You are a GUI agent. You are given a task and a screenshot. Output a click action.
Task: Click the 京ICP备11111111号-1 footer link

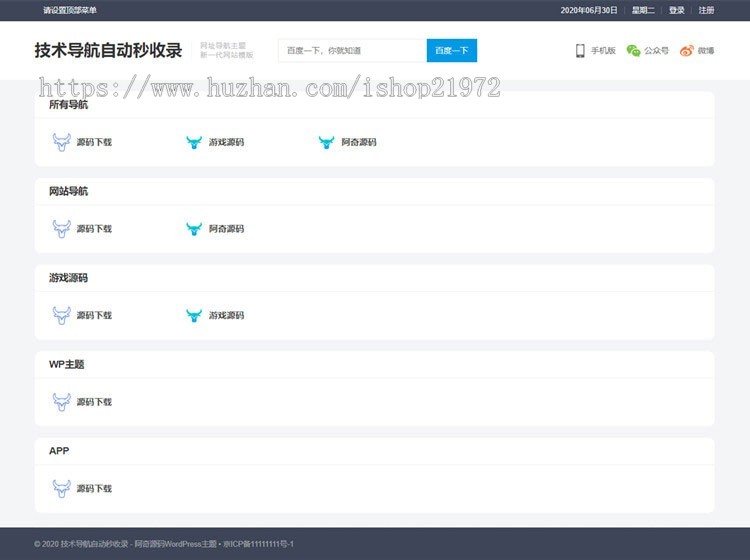tap(258, 544)
